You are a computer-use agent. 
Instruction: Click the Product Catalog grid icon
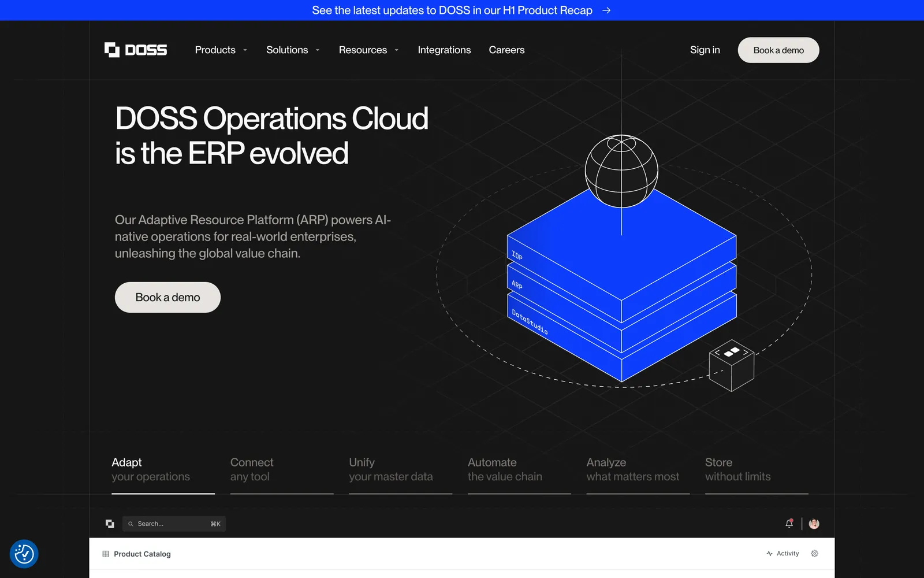click(106, 554)
